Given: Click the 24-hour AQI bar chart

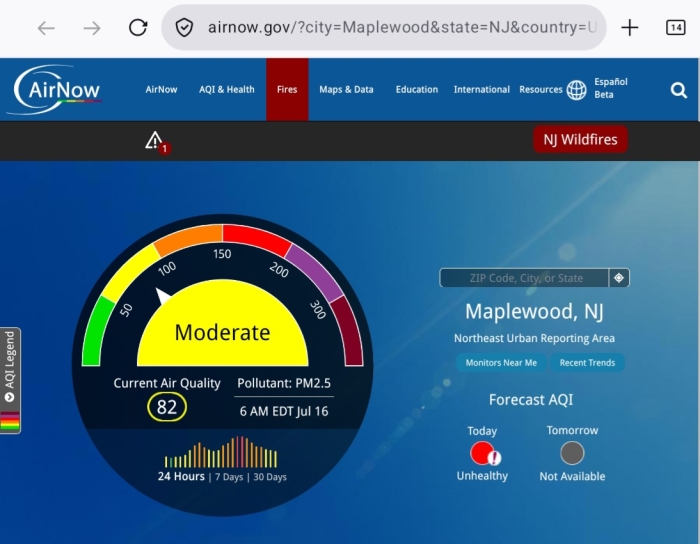Looking at the screenshot, I should pyautogui.click(x=221, y=452).
